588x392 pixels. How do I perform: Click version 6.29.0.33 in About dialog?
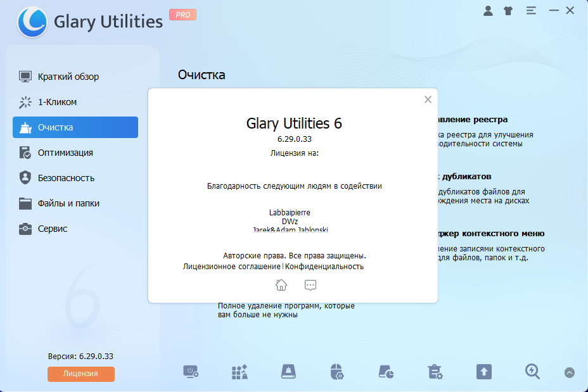tap(295, 139)
